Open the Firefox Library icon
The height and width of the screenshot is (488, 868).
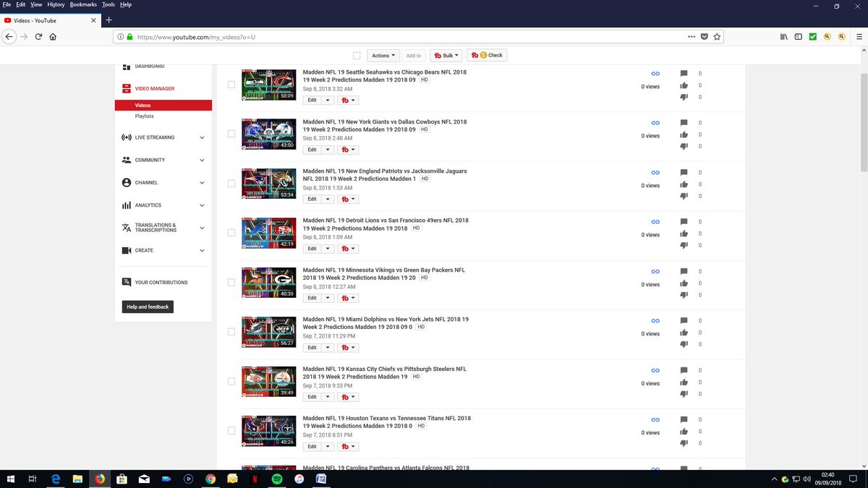(783, 37)
